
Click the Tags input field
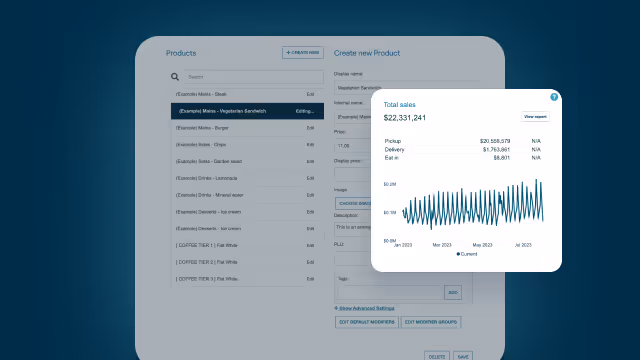coord(389,292)
